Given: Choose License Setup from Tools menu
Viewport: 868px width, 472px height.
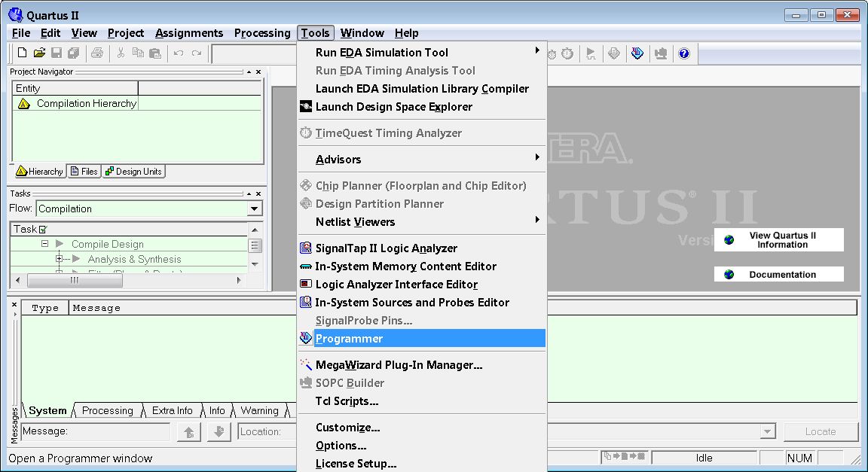Looking at the screenshot, I should coord(422,464).
